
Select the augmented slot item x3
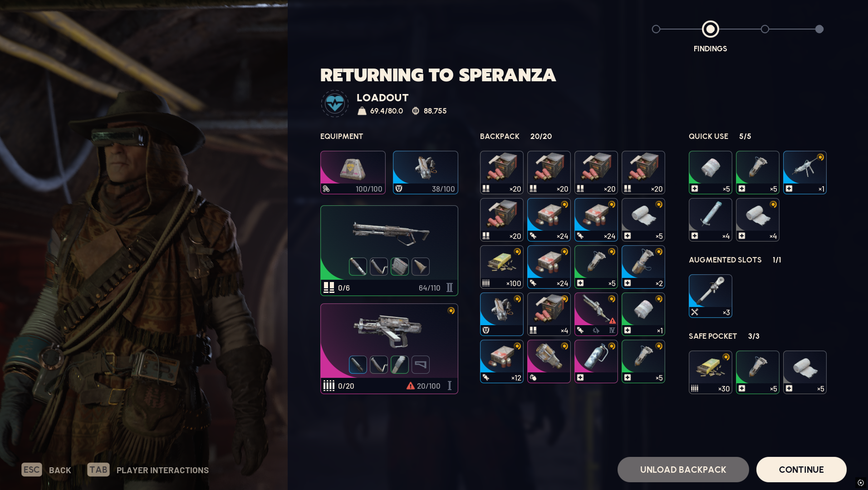click(x=710, y=296)
